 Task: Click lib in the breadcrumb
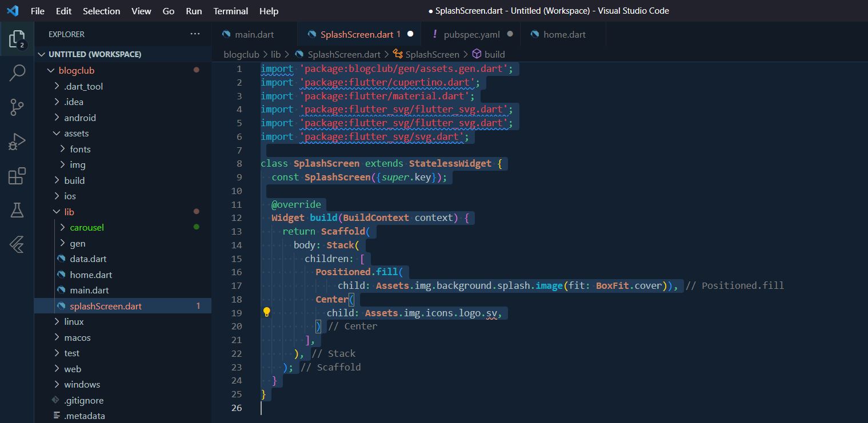[275, 54]
